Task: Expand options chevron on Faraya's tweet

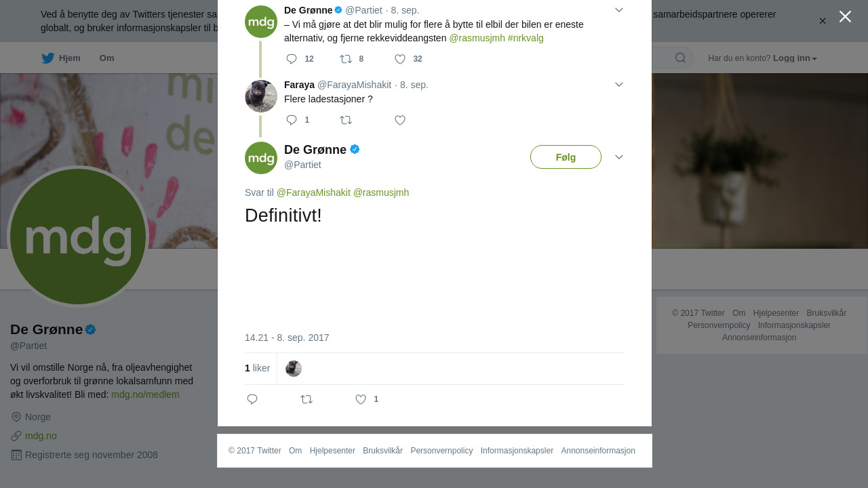Action: (x=619, y=85)
